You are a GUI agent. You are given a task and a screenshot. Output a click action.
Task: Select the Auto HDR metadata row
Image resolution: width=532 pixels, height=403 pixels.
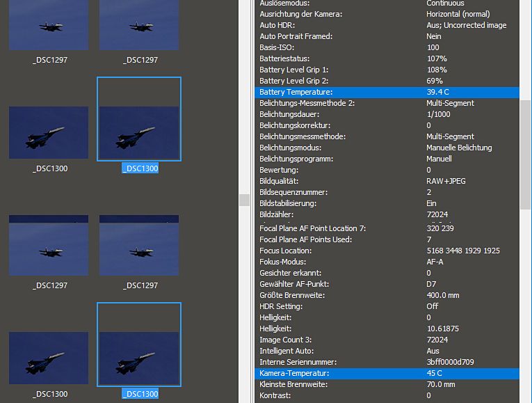click(387, 25)
